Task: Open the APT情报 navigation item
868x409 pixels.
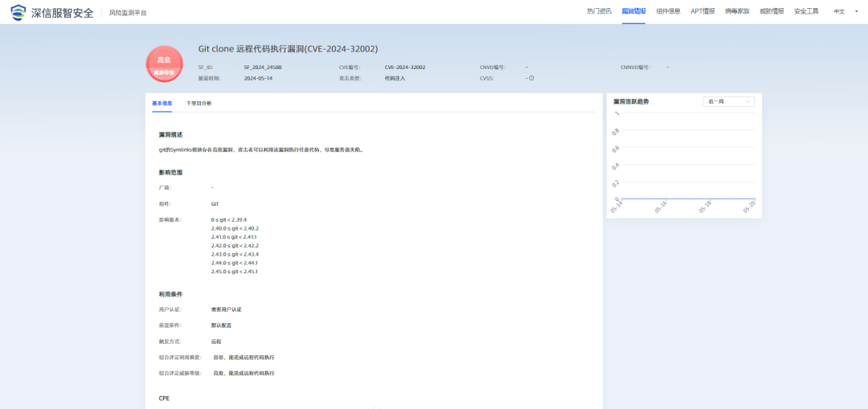Action: pyautogui.click(x=702, y=11)
